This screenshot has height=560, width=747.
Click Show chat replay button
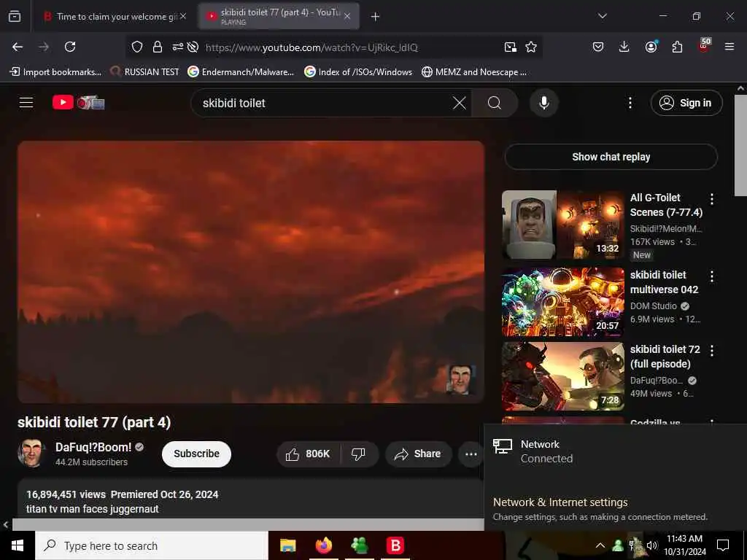(611, 157)
